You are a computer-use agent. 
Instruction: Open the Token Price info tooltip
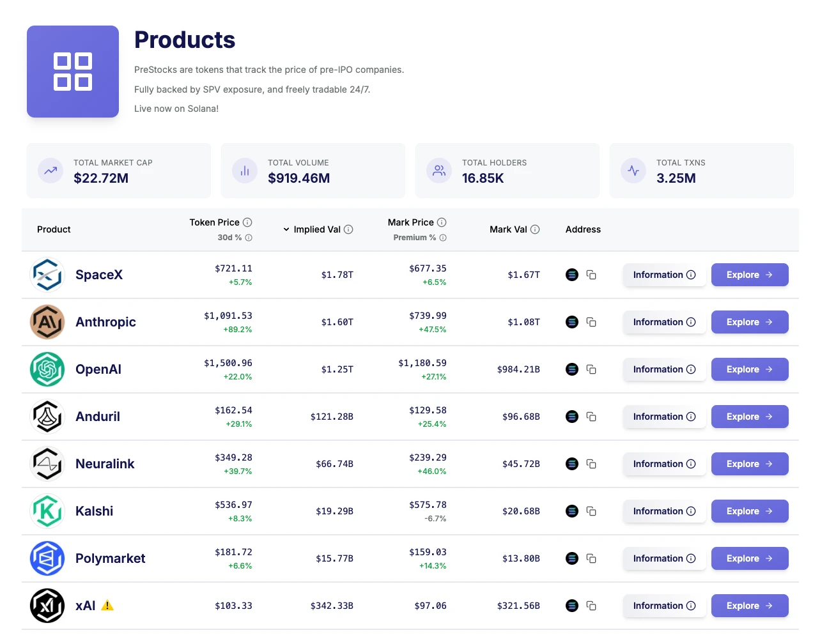tap(248, 222)
